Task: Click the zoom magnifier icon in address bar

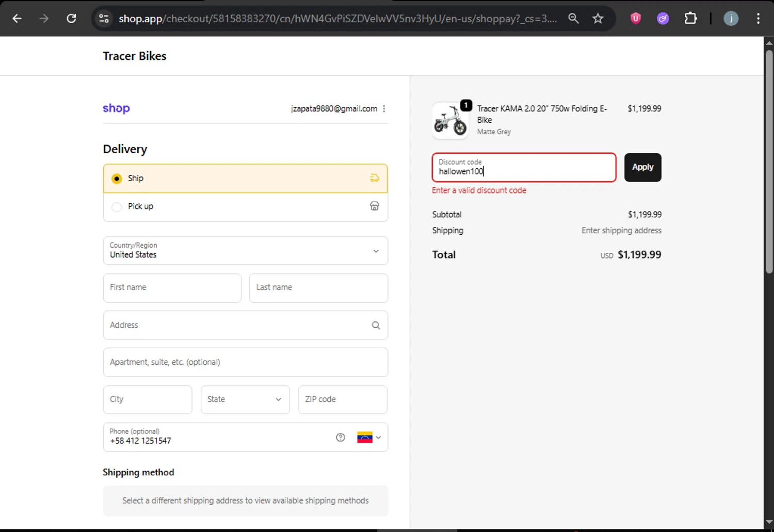Action: (x=573, y=19)
